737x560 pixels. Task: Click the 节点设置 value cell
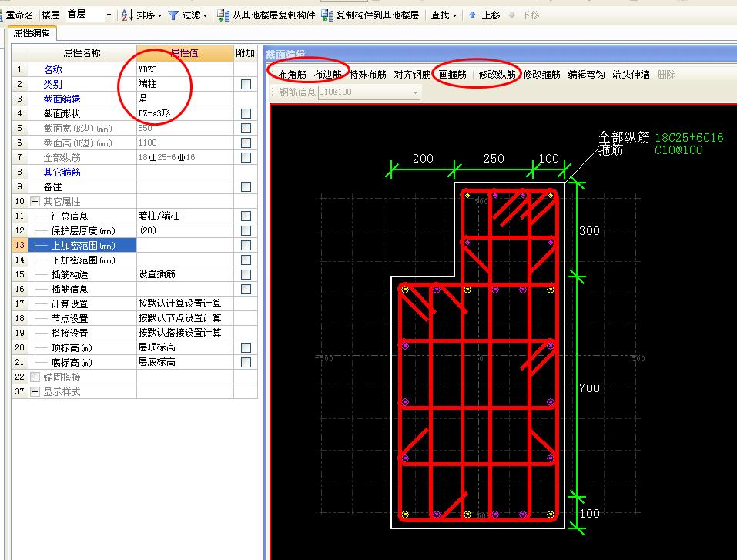pos(185,318)
